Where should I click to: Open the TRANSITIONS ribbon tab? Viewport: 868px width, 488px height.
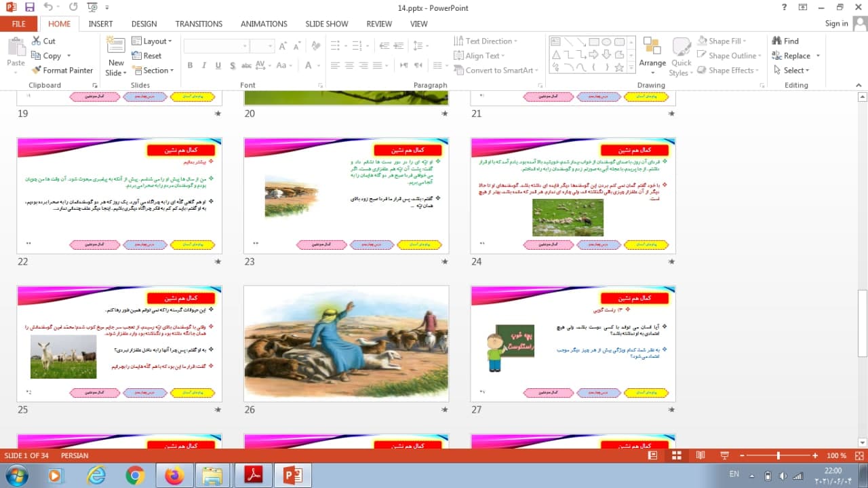pyautogui.click(x=199, y=24)
